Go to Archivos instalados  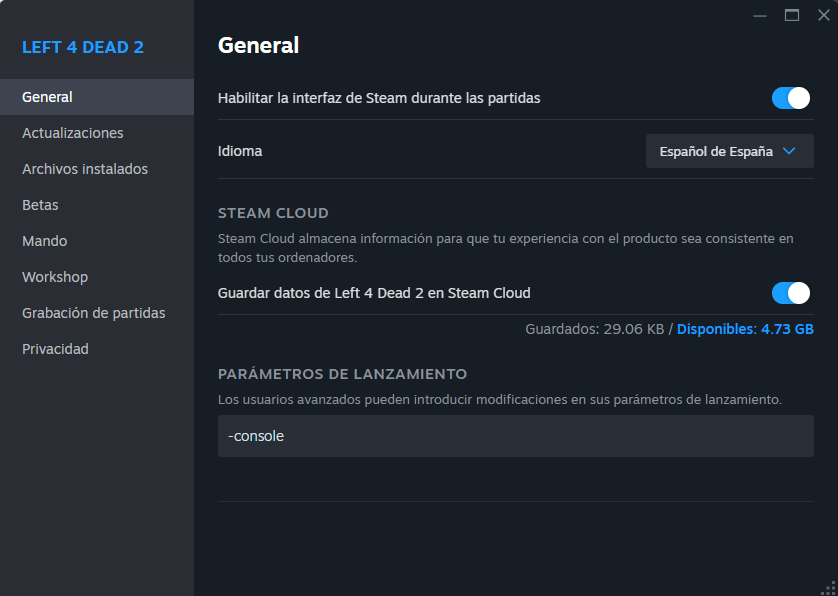(85, 169)
